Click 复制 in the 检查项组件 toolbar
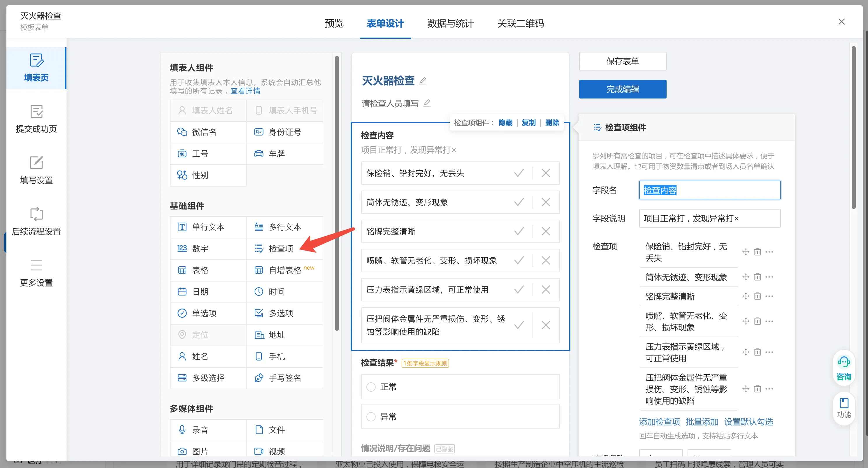 tap(528, 123)
